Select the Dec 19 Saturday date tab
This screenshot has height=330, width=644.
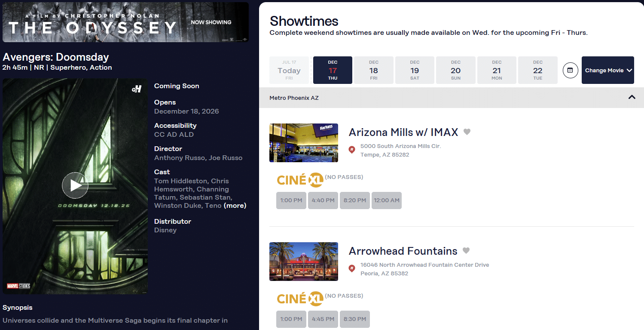tap(415, 70)
